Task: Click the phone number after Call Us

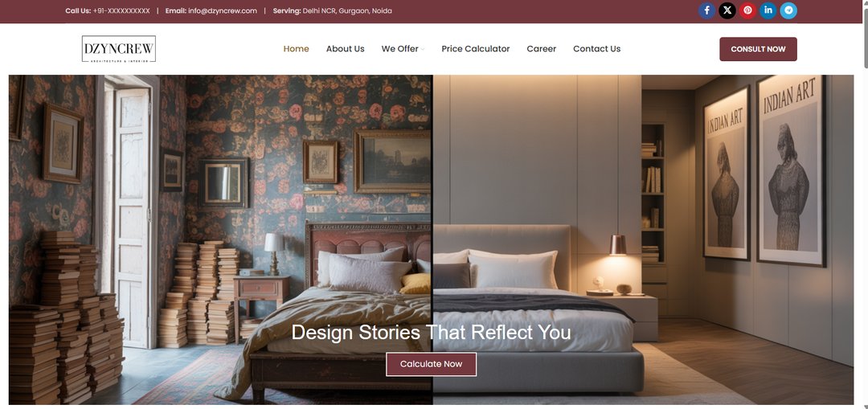Action: [x=121, y=10]
